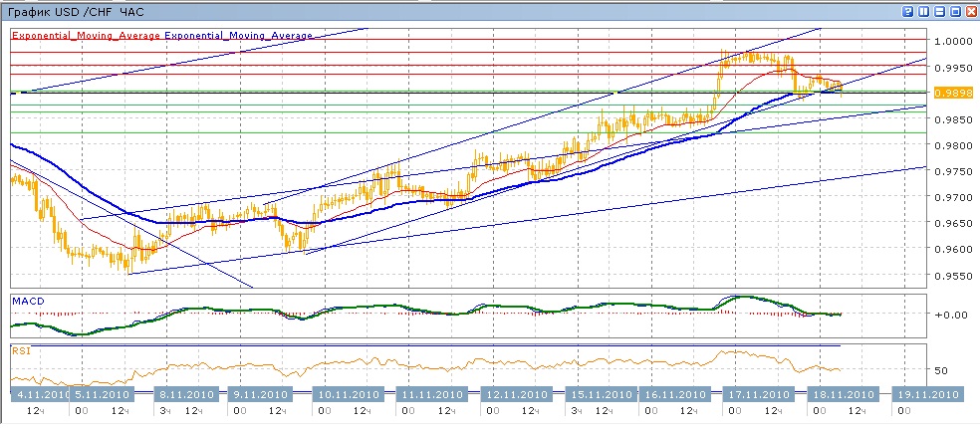980x428 pixels.
Task: Open the chart help question-mark icon
Action: tap(907, 12)
